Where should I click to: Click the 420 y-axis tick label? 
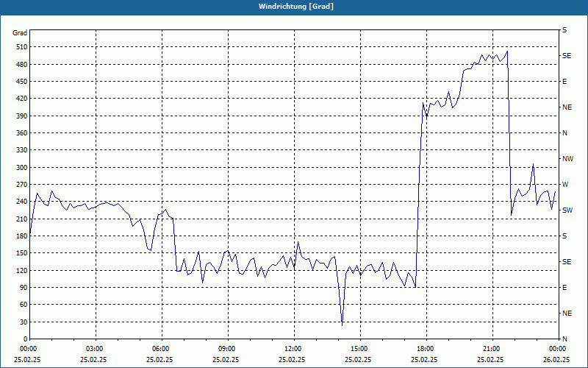pyautogui.click(x=23, y=99)
